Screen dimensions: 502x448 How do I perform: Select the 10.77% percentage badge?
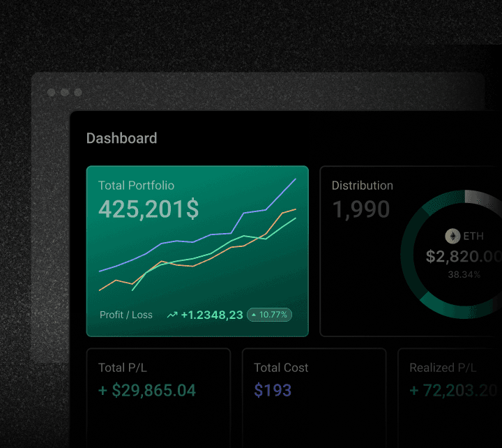(269, 315)
